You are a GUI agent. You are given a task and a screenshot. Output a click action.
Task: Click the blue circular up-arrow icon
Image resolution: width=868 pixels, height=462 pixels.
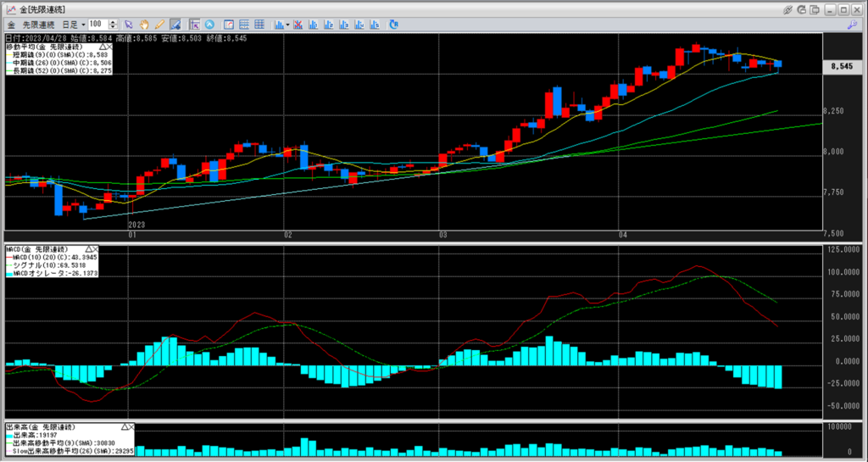coord(209,25)
